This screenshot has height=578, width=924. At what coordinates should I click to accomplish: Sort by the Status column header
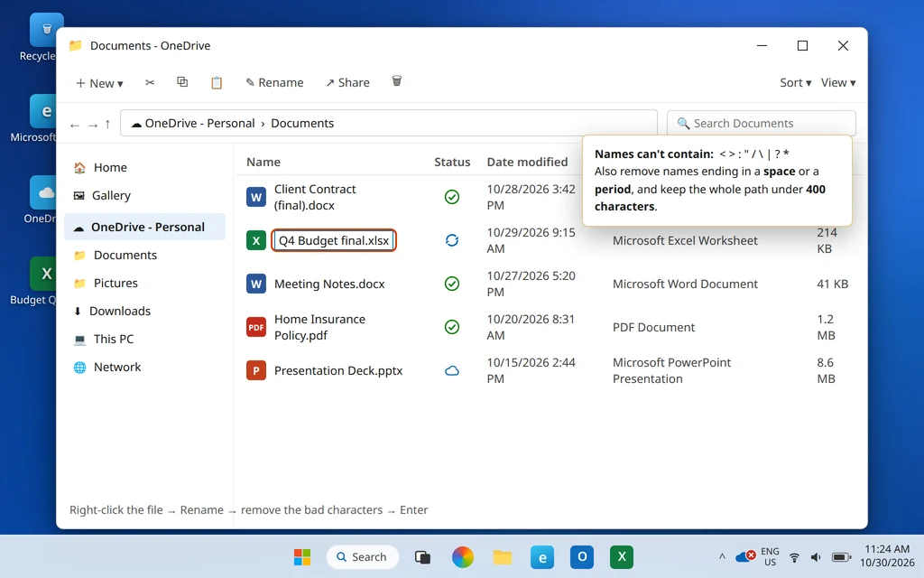pyautogui.click(x=452, y=162)
